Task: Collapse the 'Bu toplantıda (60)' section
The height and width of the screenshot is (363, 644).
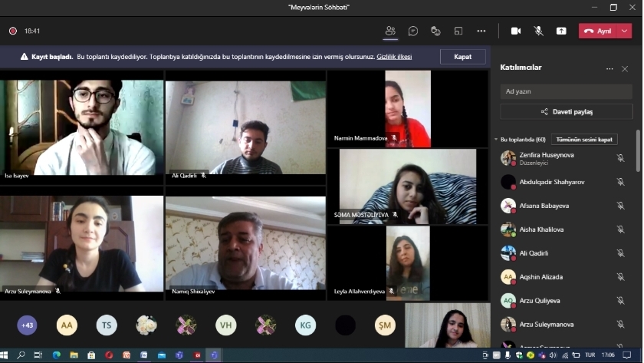Action: (x=495, y=140)
